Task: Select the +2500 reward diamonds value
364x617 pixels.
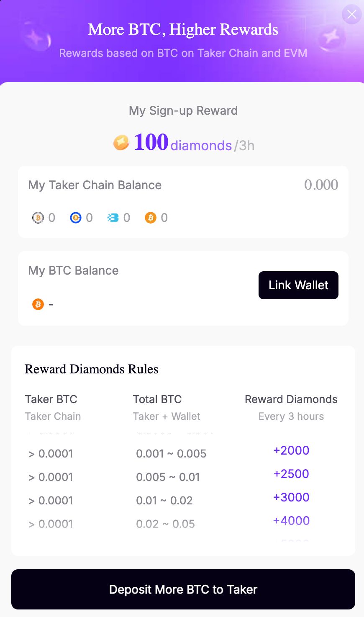Action: pyautogui.click(x=291, y=474)
